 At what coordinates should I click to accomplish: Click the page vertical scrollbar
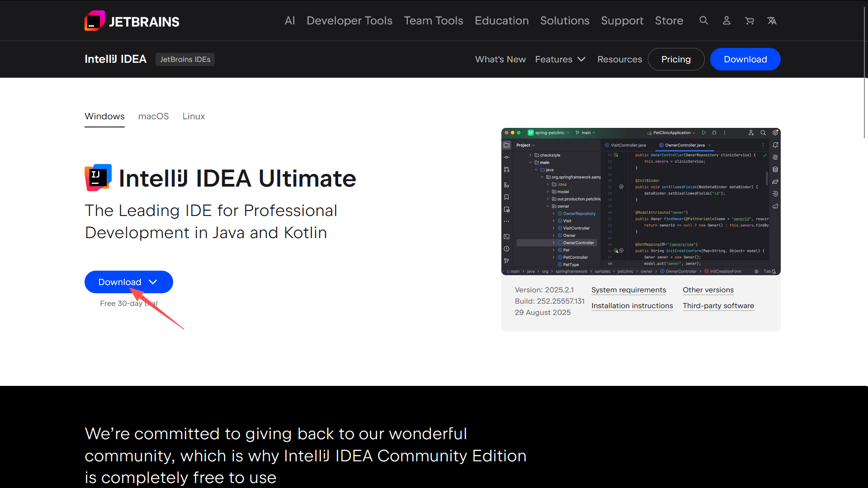(x=865, y=72)
